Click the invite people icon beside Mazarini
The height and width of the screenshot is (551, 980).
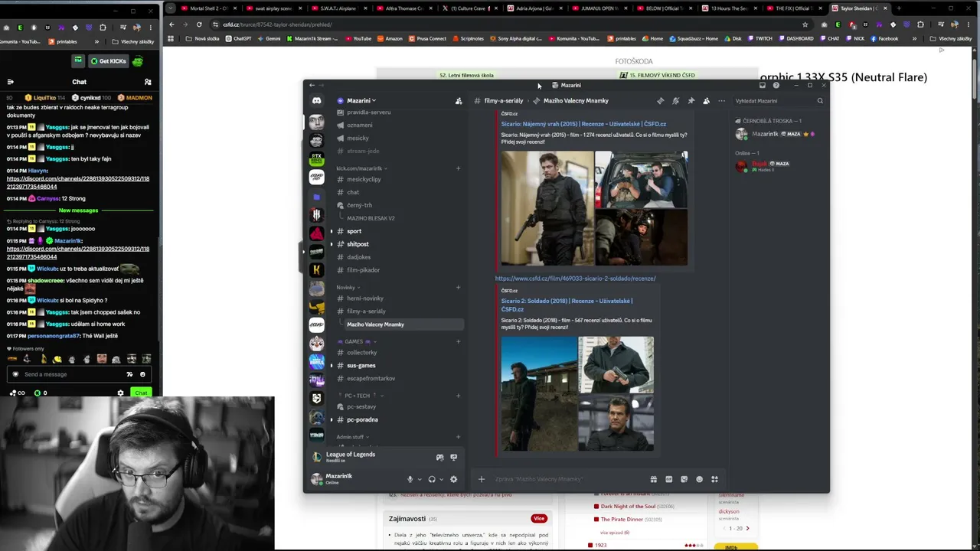point(459,101)
